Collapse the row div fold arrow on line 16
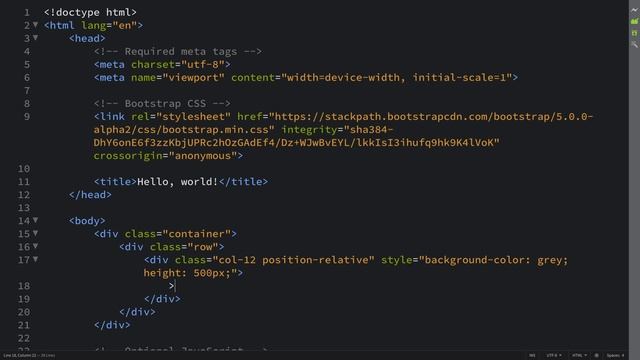Viewport: 640px width, 360px height. [36, 247]
